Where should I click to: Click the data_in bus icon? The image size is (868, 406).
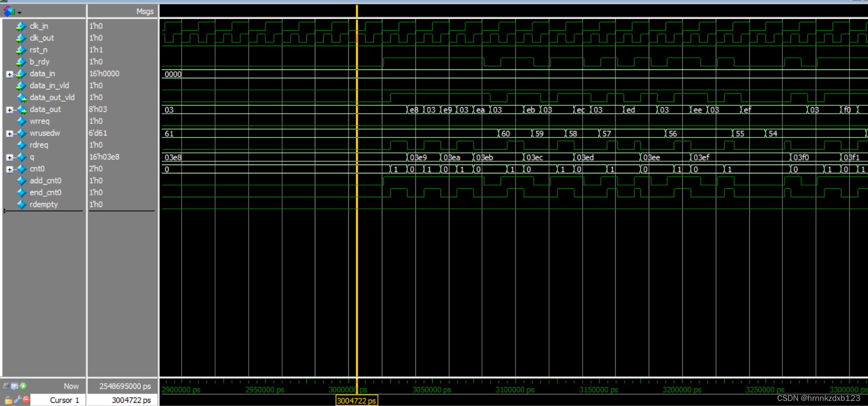(x=21, y=74)
